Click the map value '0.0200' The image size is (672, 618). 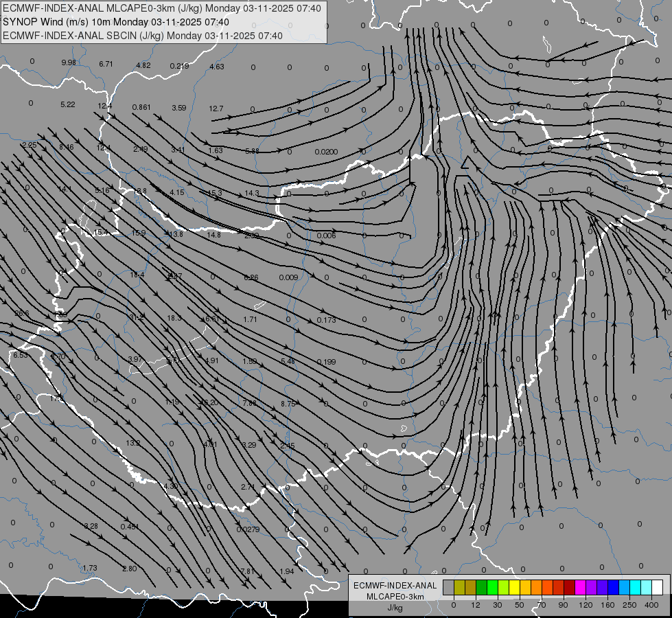click(x=326, y=152)
